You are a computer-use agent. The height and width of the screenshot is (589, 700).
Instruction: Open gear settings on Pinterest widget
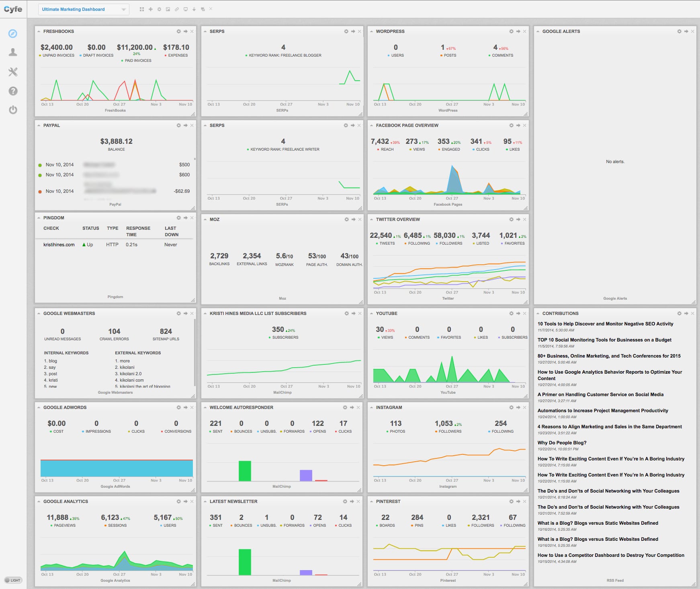point(511,501)
